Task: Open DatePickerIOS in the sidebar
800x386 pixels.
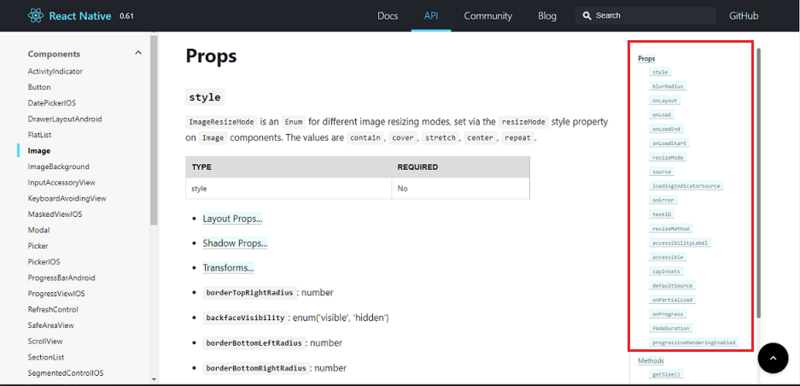Action: (x=52, y=103)
